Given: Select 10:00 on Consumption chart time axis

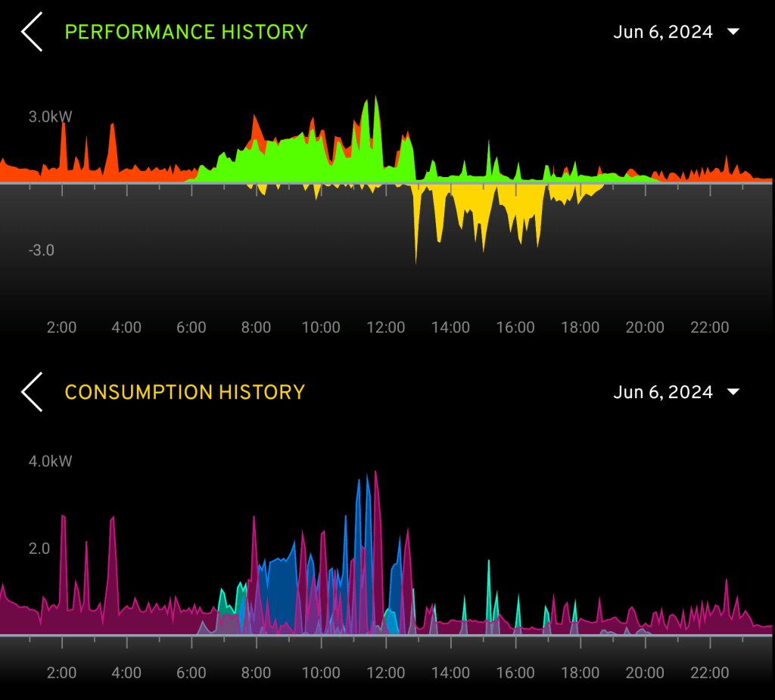Looking at the screenshot, I should click(x=321, y=673).
